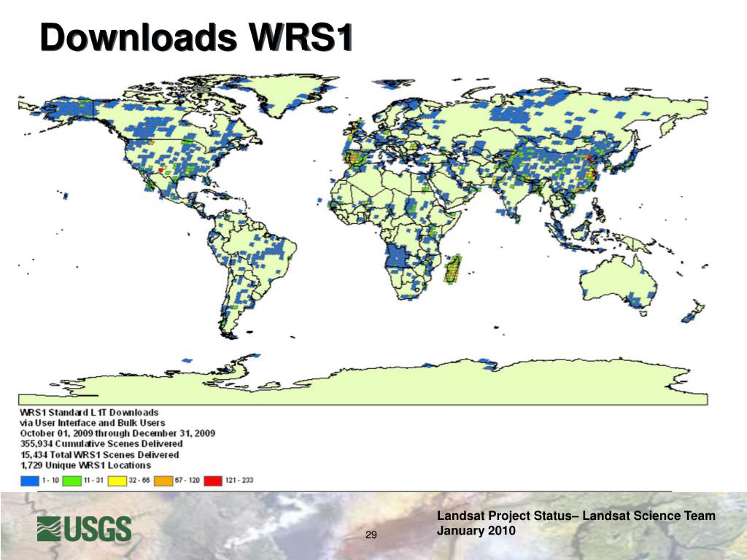This screenshot has width=747, height=560.
Task: Select the orange 67 - 120 legend swatch
Action: [x=163, y=481]
